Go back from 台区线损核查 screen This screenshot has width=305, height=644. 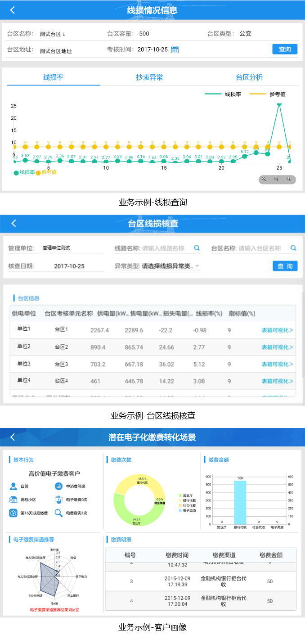point(13,223)
